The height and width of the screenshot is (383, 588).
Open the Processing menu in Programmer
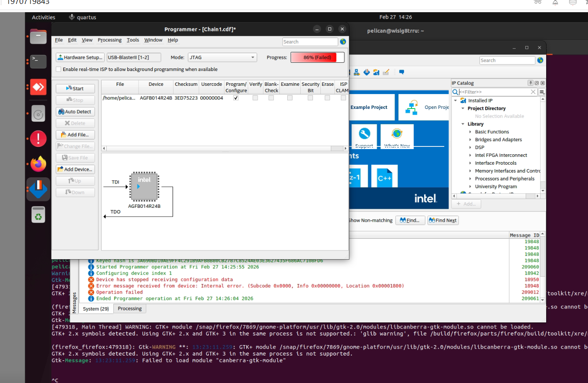(x=109, y=40)
